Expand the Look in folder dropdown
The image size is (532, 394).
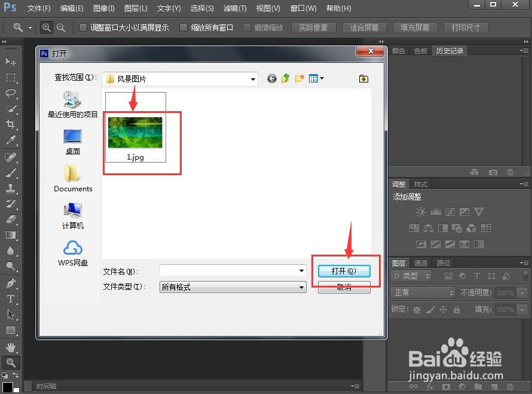(x=253, y=79)
